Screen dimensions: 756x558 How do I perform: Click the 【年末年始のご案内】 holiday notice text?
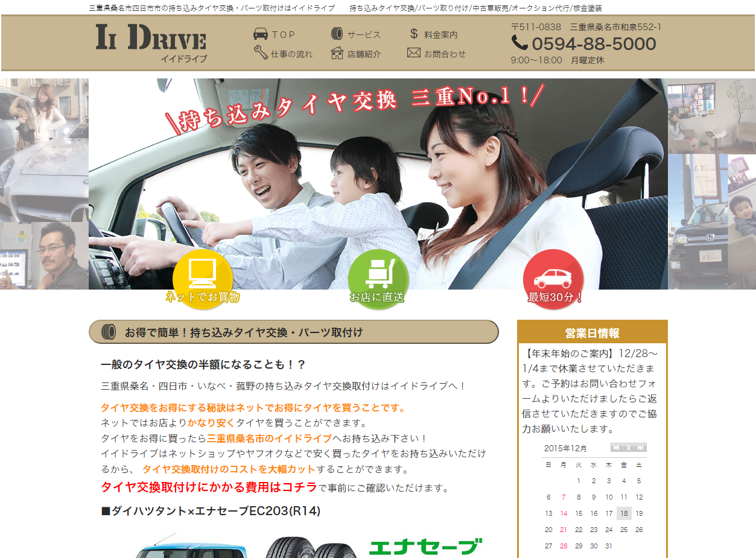(x=589, y=391)
